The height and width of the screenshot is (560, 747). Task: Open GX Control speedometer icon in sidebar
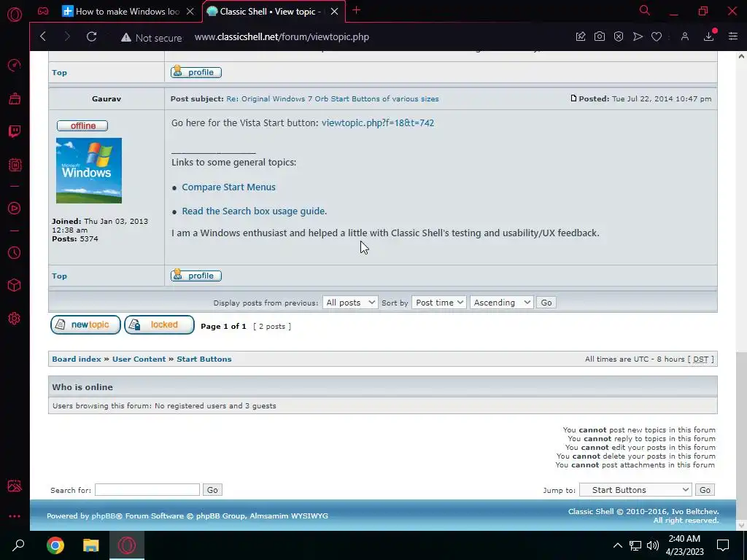(15, 65)
